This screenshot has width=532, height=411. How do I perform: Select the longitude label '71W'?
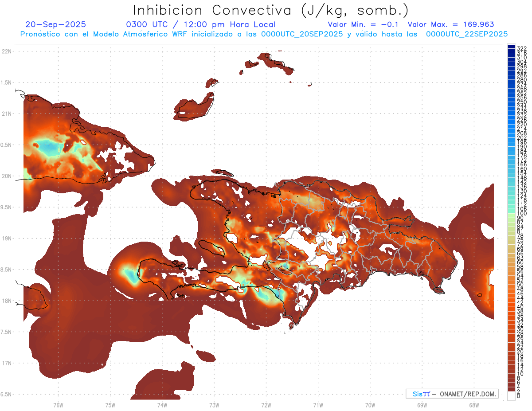(318, 405)
